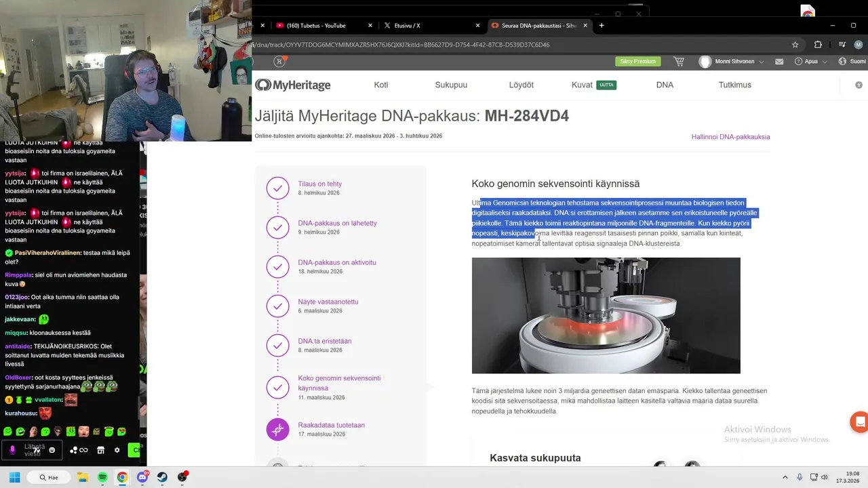Open Spotify from the taskbar
868x488 pixels.
pyautogui.click(x=102, y=477)
